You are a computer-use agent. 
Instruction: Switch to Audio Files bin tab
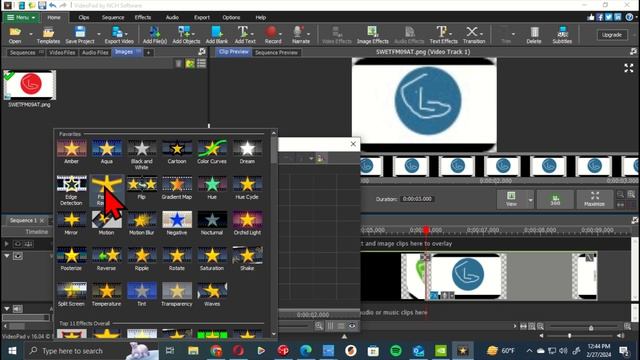[x=95, y=53]
